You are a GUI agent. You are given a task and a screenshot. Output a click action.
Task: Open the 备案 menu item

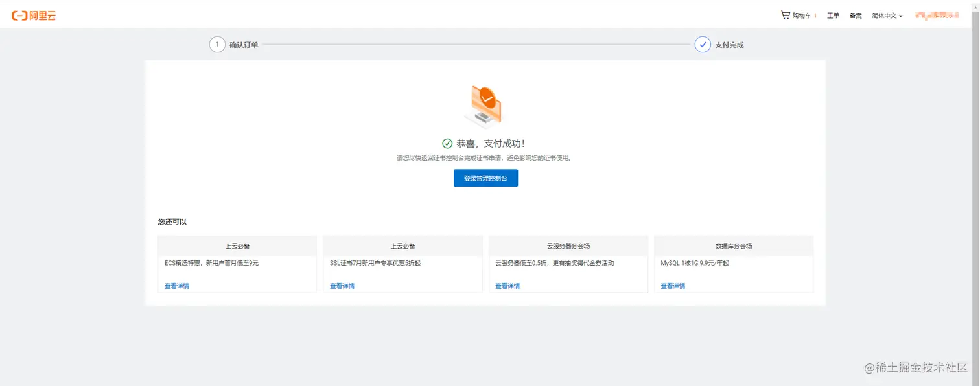coord(856,16)
